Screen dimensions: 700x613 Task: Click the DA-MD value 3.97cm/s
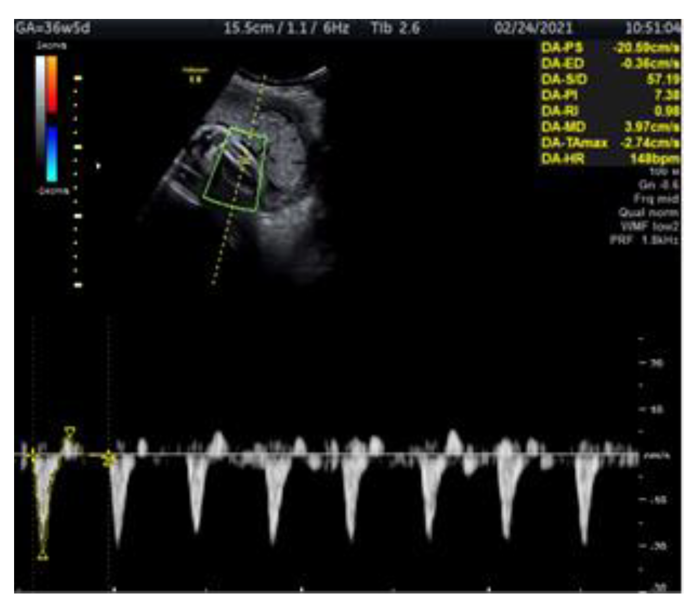[652, 127]
